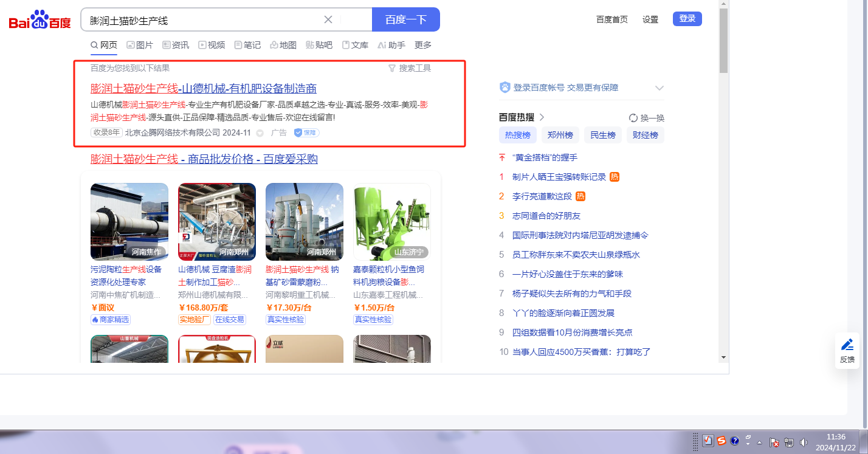Expand the 更多 menu
Image resolution: width=868 pixels, height=454 pixels.
[423, 45]
